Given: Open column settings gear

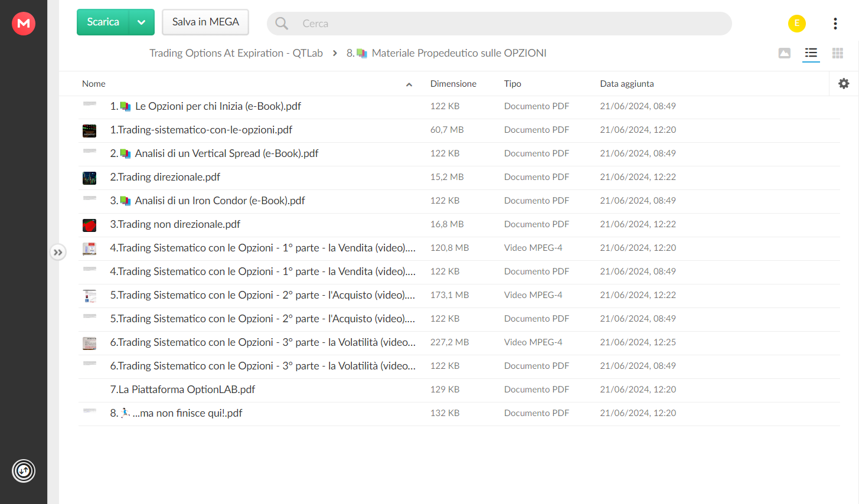Looking at the screenshot, I should click(x=844, y=83).
